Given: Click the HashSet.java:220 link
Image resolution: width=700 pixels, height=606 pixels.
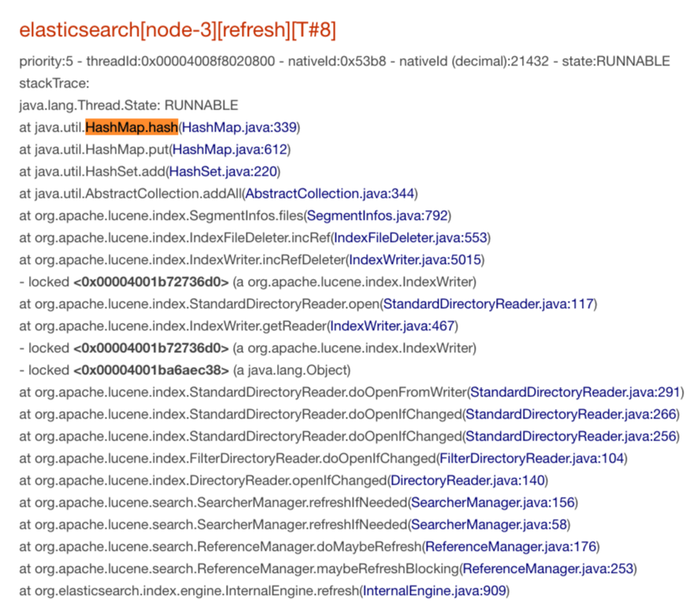Looking at the screenshot, I should pos(223,171).
